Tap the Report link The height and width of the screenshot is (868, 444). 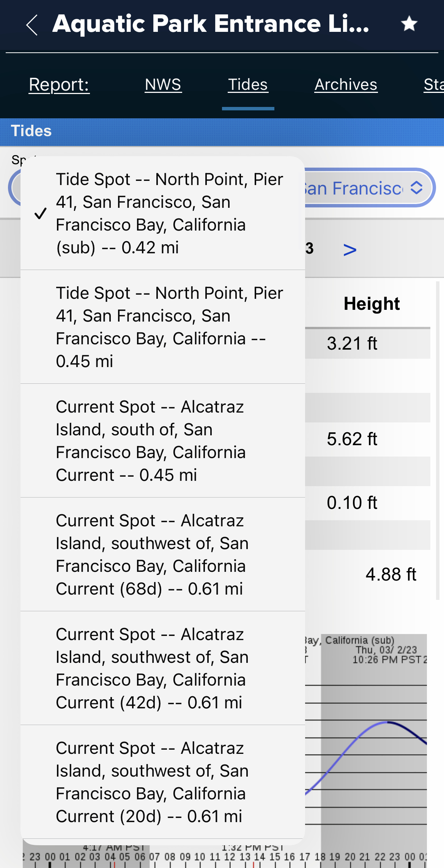point(59,85)
